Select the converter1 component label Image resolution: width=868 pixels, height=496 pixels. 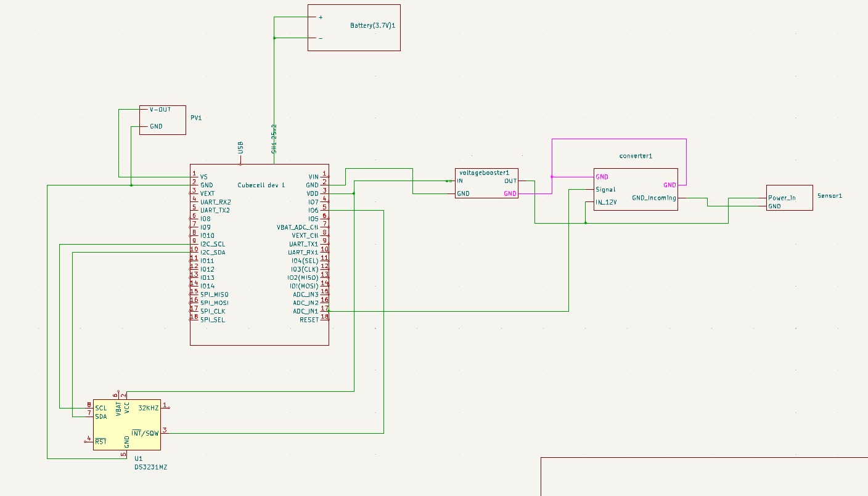pos(636,157)
